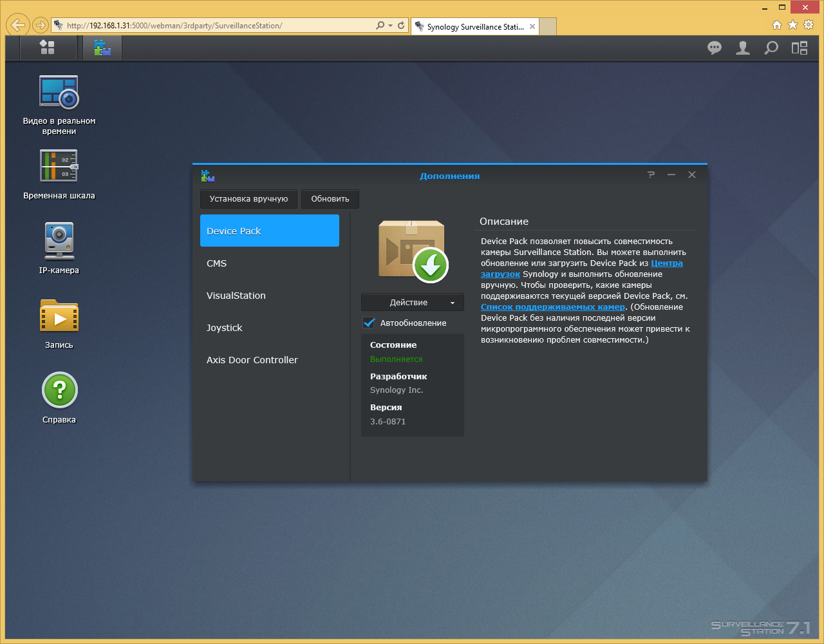The width and height of the screenshot is (824, 644).
Task: Click the Описание heading
Action: coord(504,222)
